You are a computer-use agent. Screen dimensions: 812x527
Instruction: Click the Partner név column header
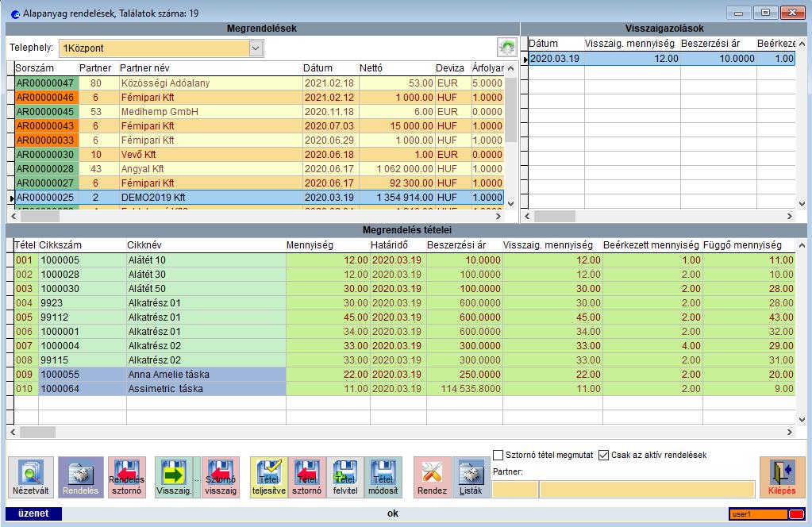210,67
